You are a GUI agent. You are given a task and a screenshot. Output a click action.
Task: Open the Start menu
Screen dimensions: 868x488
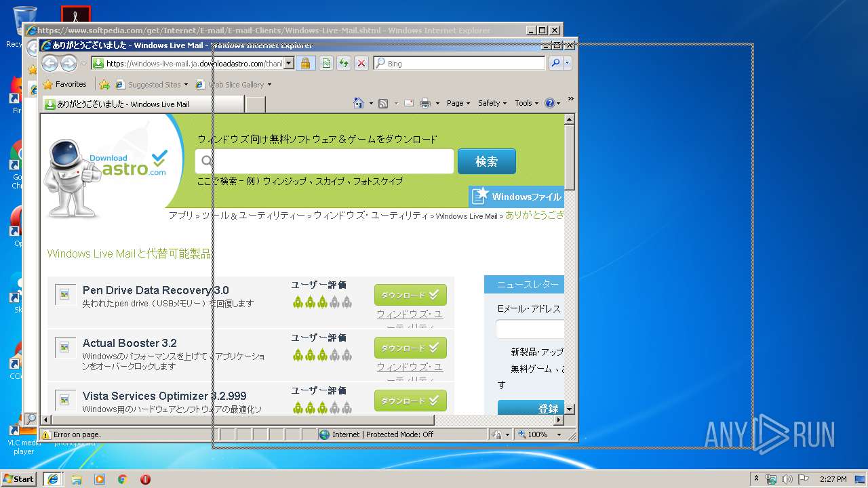(19, 479)
